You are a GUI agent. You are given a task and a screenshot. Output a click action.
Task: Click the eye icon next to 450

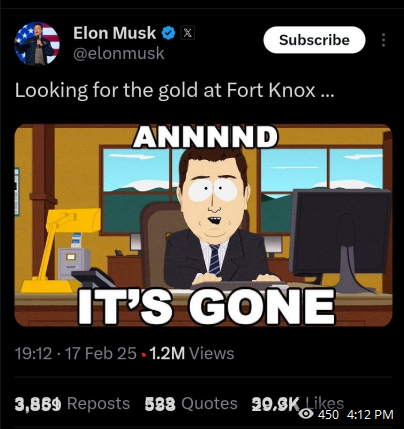(x=306, y=414)
